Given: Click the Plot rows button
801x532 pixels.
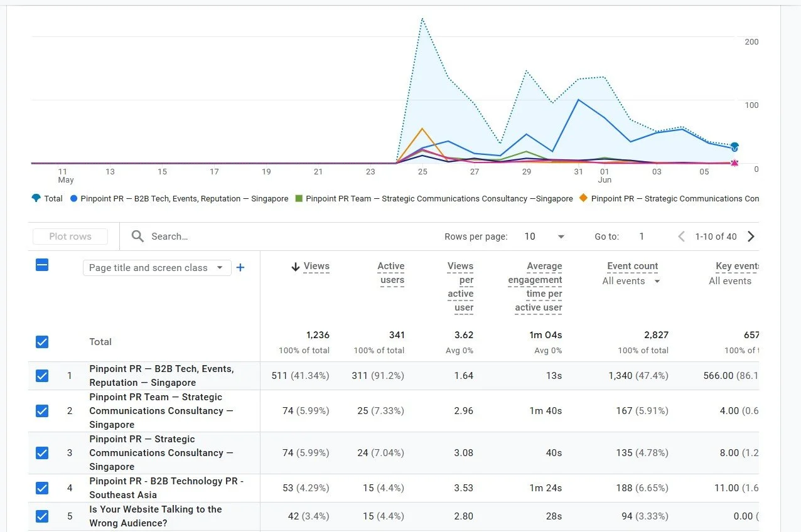Looking at the screenshot, I should (70, 237).
